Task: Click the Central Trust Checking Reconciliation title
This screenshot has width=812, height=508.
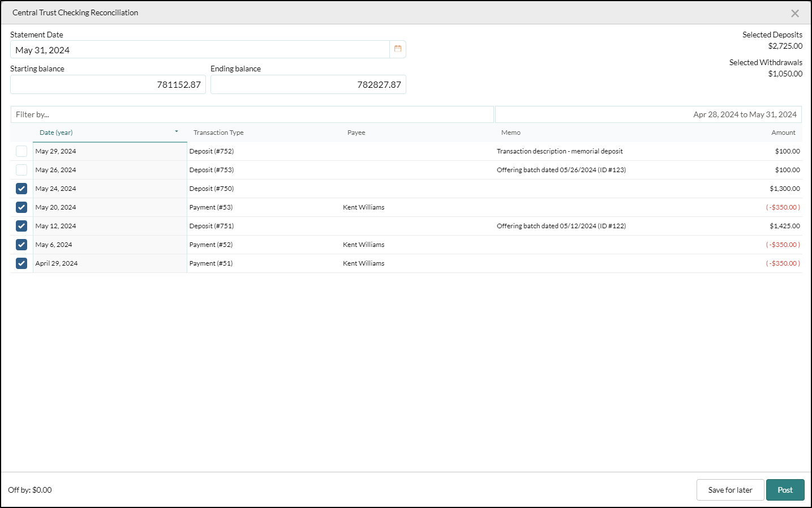Action: pyautogui.click(x=75, y=12)
